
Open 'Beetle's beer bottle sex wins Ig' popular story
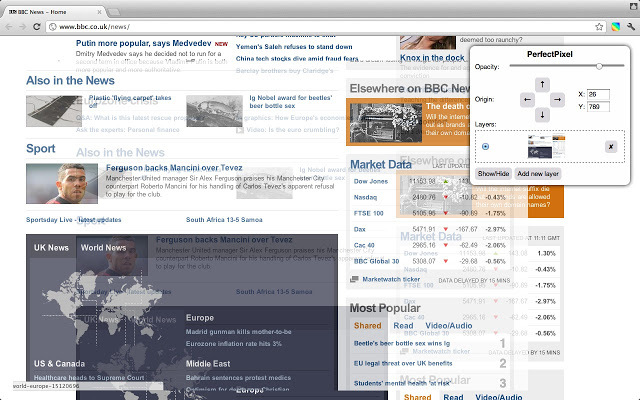coord(402,343)
